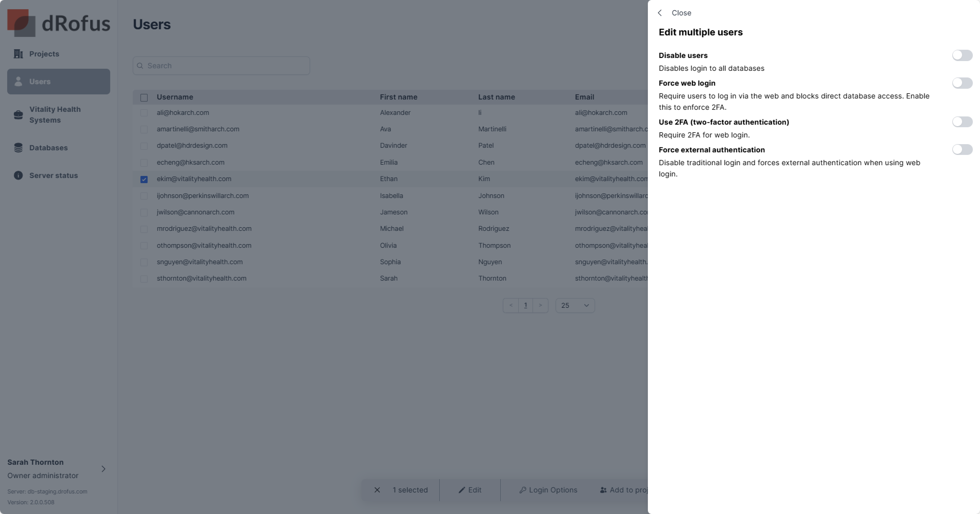Check the echeng@hksarch.com checkbox
The width and height of the screenshot is (980, 514).
144,163
